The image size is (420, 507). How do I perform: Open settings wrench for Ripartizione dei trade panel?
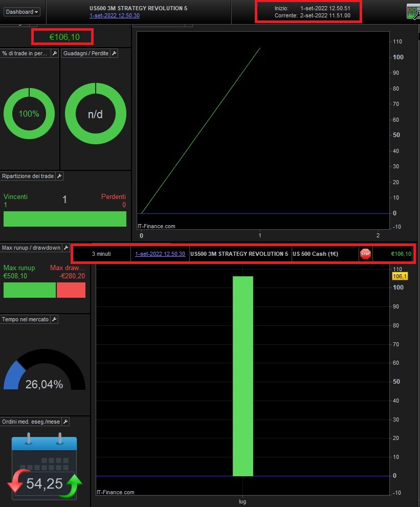point(59,176)
